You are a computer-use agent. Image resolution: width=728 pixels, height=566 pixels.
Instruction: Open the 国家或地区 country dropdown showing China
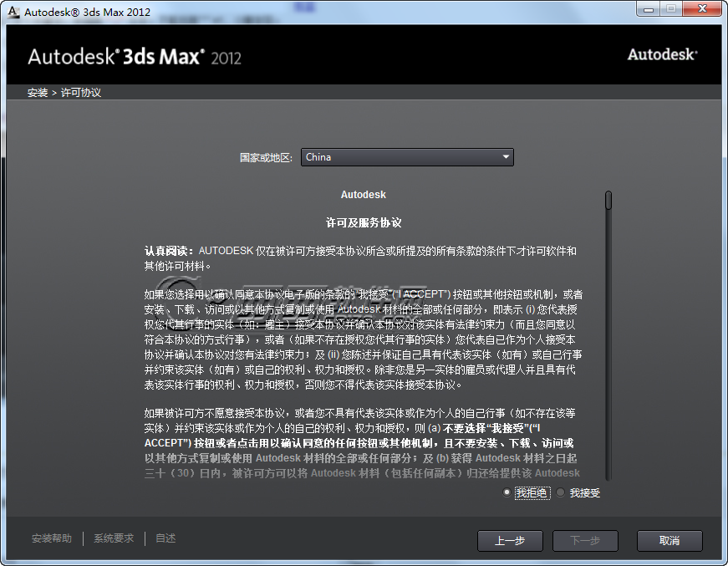tap(407, 157)
